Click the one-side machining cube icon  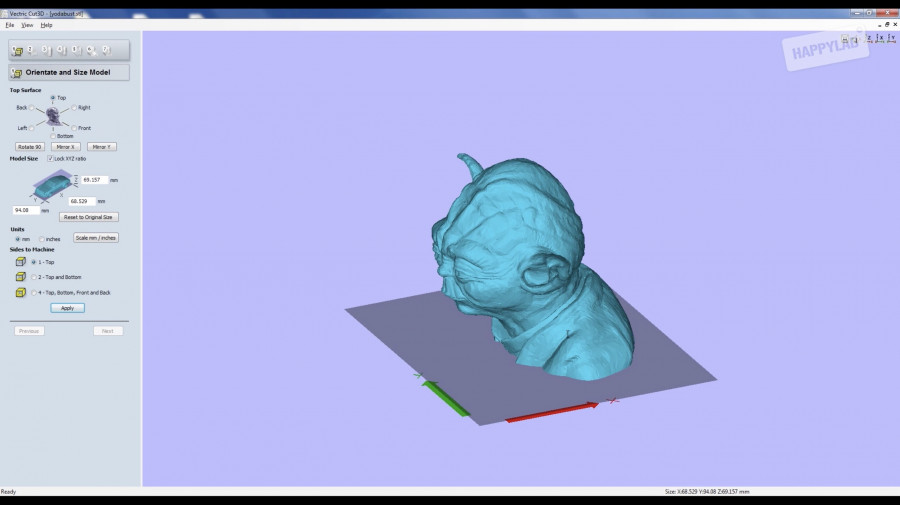click(x=21, y=262)
